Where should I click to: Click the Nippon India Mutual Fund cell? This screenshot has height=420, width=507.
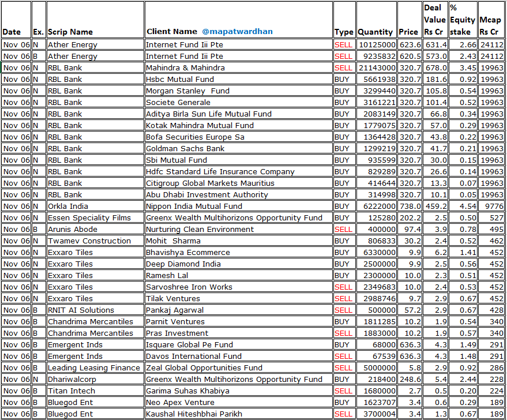coord(239,207)
